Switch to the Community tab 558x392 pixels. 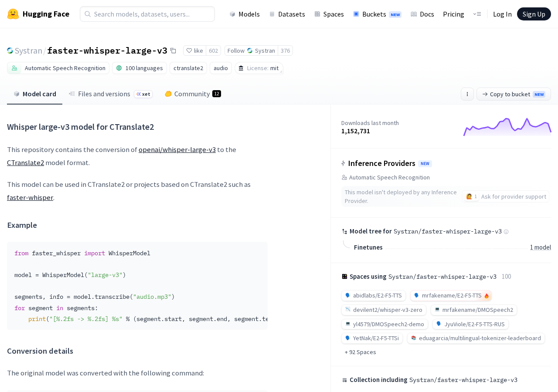193,94
